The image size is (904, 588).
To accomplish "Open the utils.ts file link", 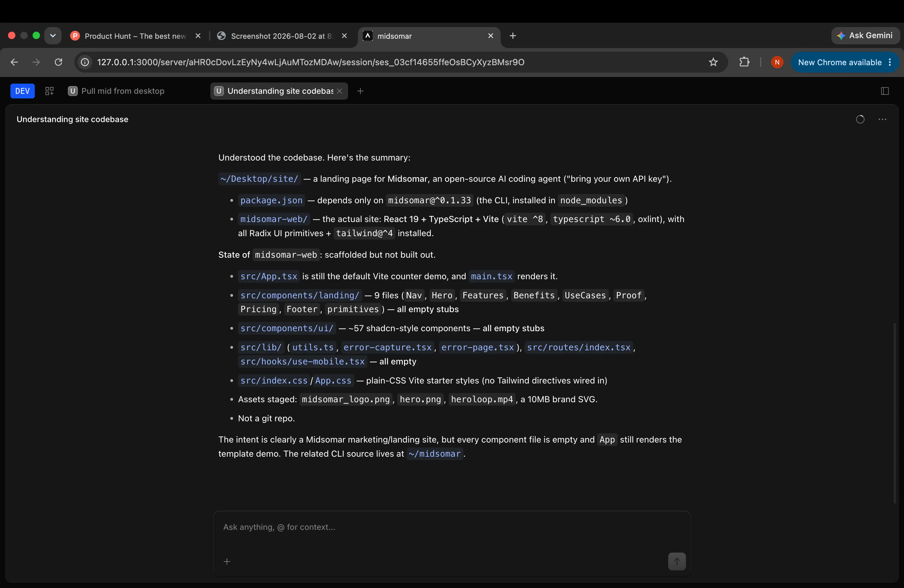I will (x=313, y=347).
